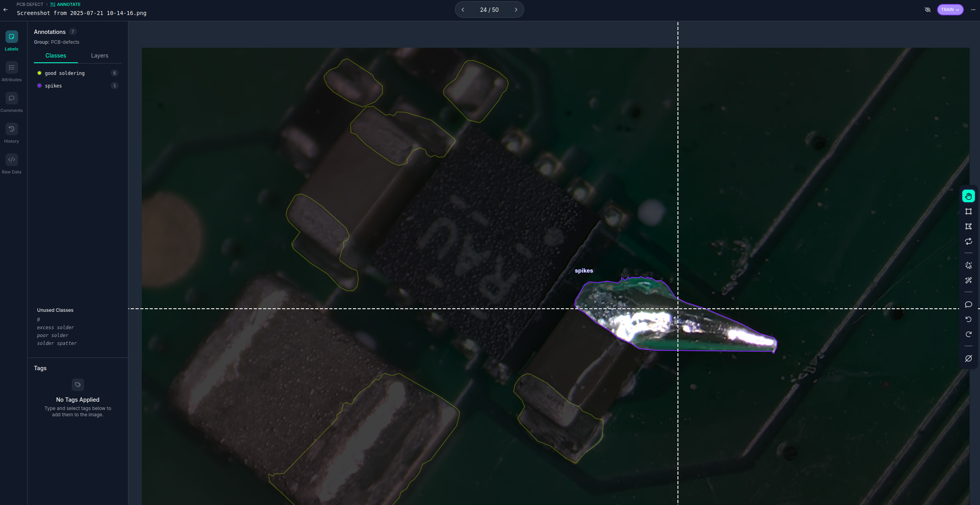Select the spikes class row

[78, 86]
